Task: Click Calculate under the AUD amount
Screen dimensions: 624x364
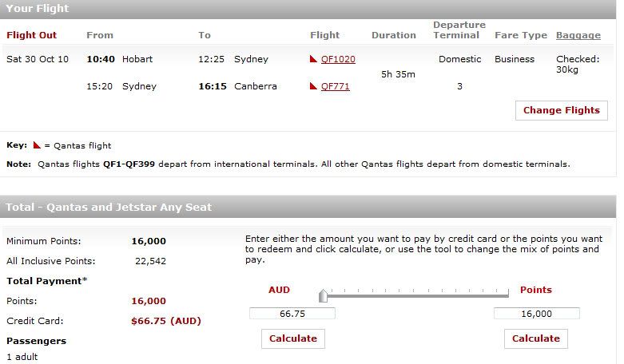Action: pyautogui.click(x=293, y=338)
